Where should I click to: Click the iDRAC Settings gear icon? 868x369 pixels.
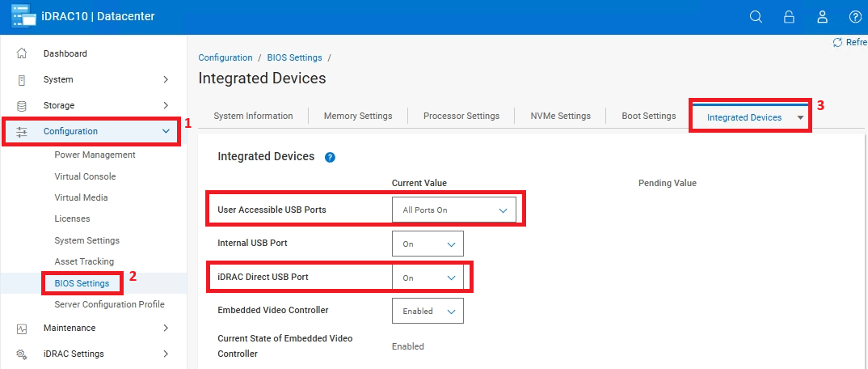tap(22, 354)
